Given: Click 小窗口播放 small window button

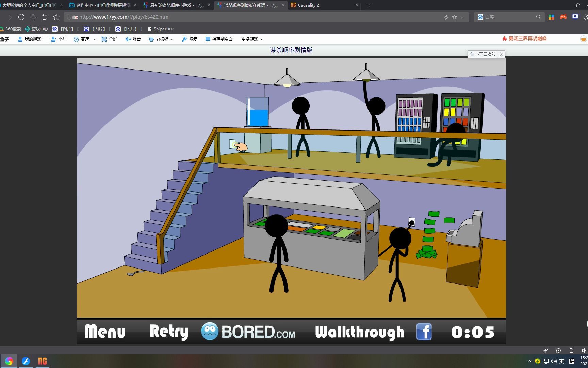Looking at the screenshot, I should (x=483, y=54).
